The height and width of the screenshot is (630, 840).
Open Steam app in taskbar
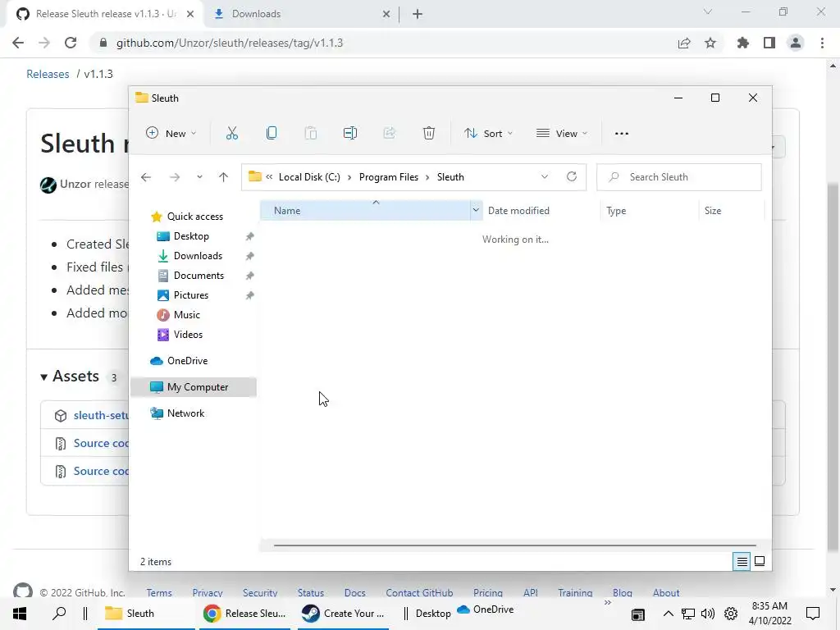click(x=343, y=614)
